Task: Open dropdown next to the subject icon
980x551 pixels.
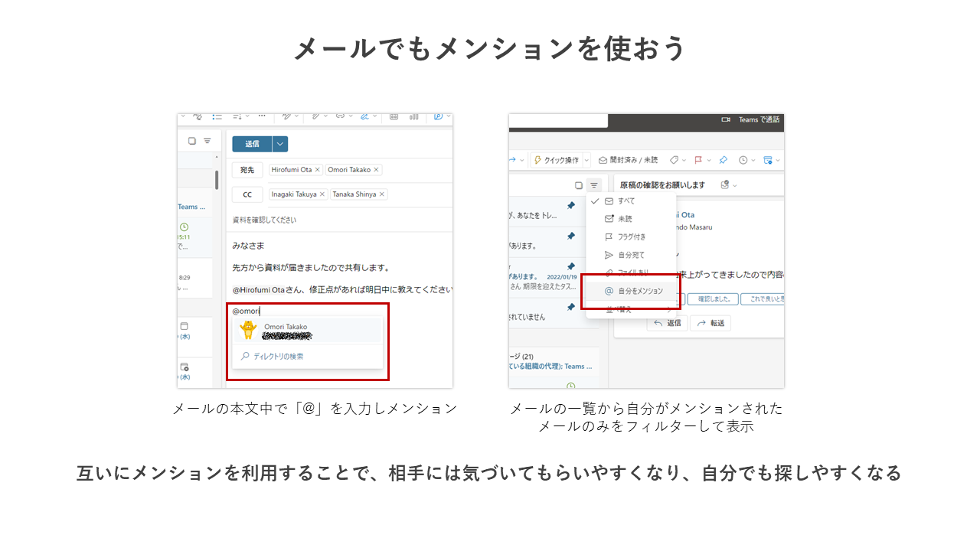Action: pos(735,185)
